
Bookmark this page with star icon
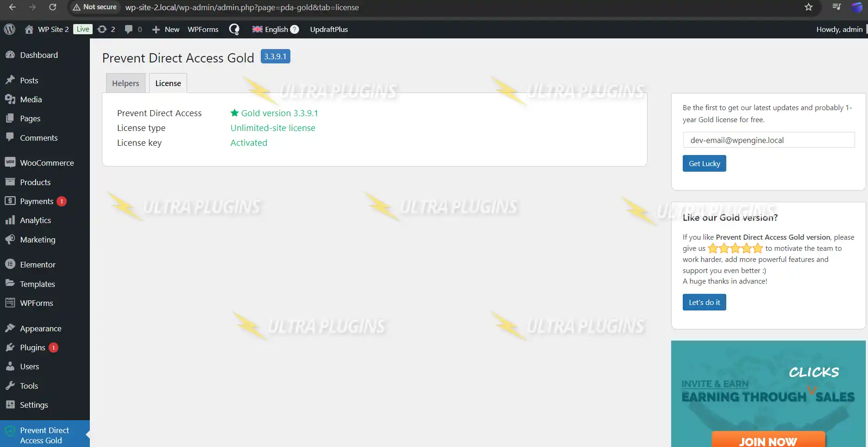(x=809, y=7)
